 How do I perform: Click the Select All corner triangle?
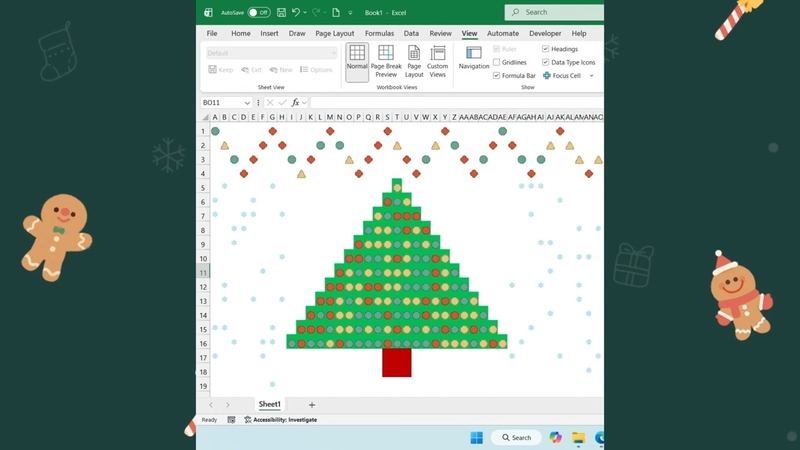[205, 117]
